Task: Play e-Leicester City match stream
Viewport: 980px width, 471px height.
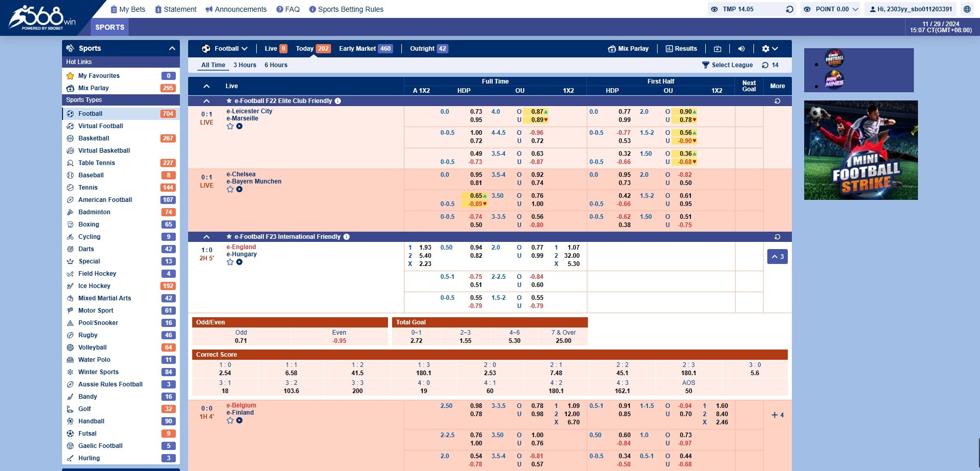Action: click(239, 126)
